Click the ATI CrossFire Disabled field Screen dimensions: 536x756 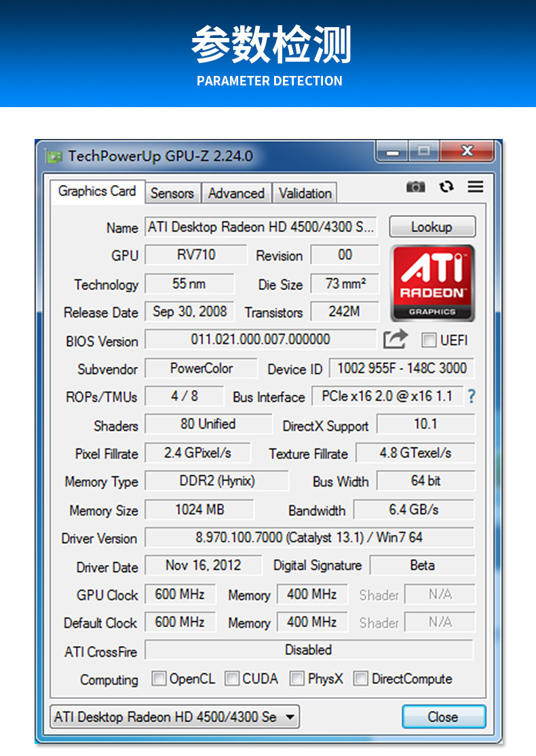pyautogui.click(x=309, y=650)
